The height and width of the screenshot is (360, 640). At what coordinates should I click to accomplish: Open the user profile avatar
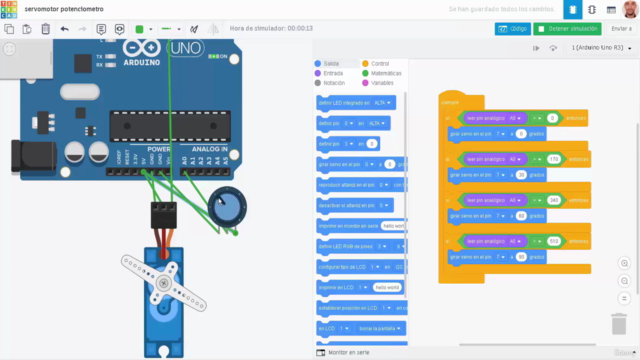pos(631,9)
